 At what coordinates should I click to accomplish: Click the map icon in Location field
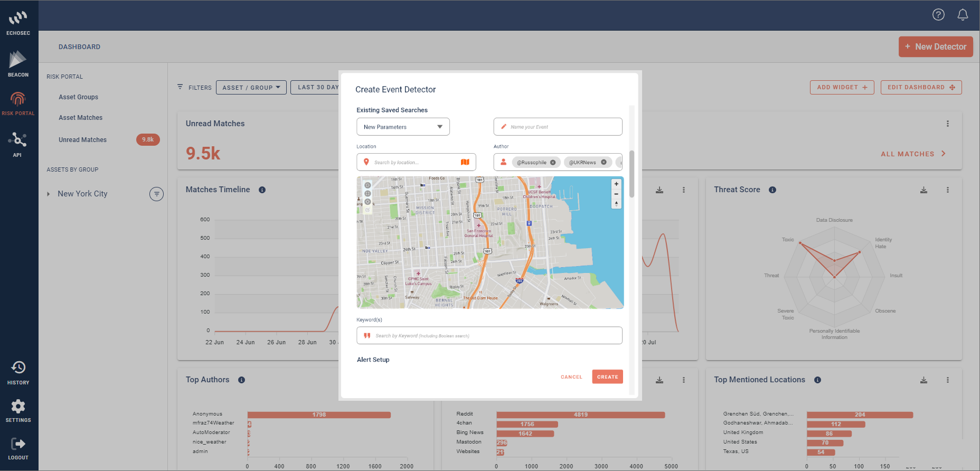[465, 162]
